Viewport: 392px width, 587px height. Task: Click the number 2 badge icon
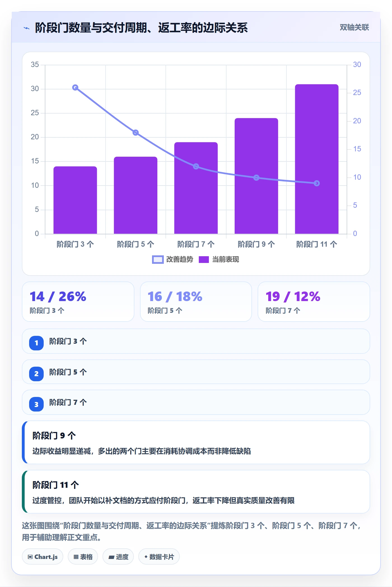(x=36, y=374)
